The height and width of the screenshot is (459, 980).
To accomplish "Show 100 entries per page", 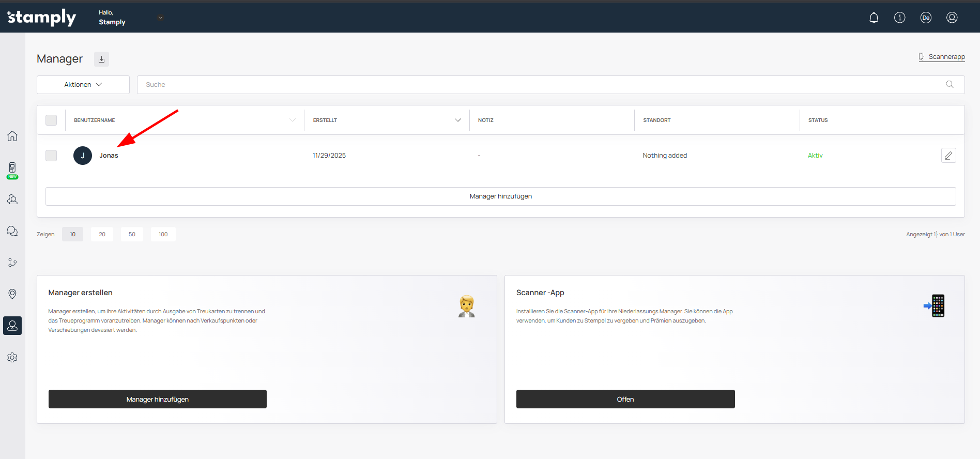I will click(x=163, y=235).
